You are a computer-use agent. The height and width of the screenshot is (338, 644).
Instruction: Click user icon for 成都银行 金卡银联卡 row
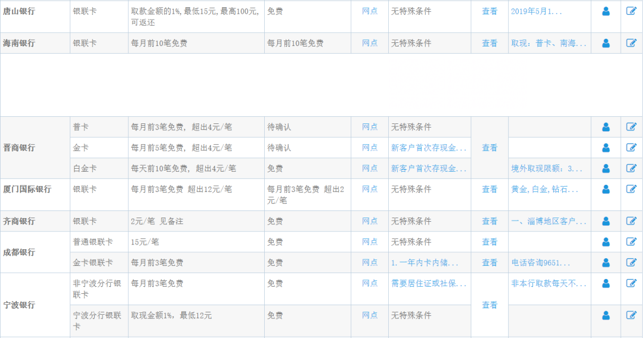[x=606, y=262]
